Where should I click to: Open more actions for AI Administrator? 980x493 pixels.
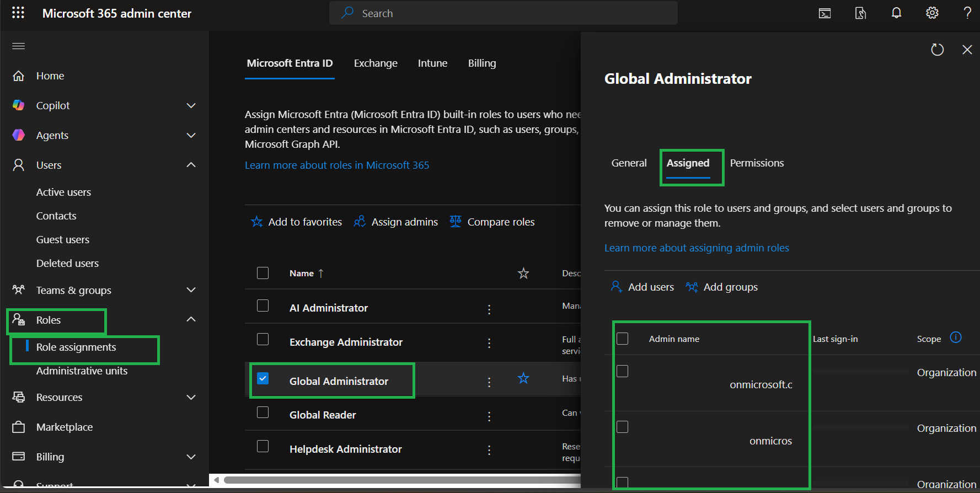[489, 309]
